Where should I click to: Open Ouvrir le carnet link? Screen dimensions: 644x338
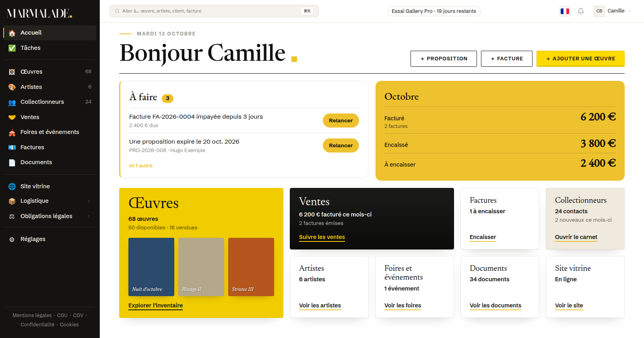576,237
